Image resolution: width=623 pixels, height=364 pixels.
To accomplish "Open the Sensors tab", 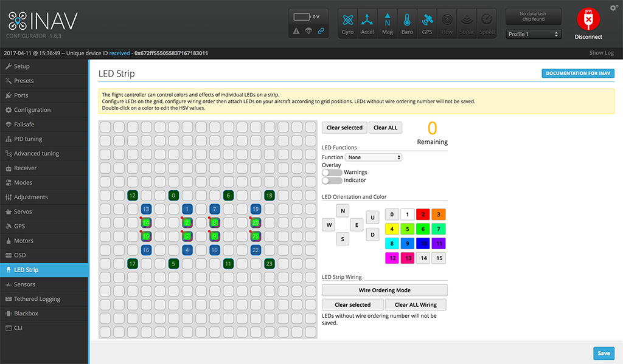I will tap(44, 284).
